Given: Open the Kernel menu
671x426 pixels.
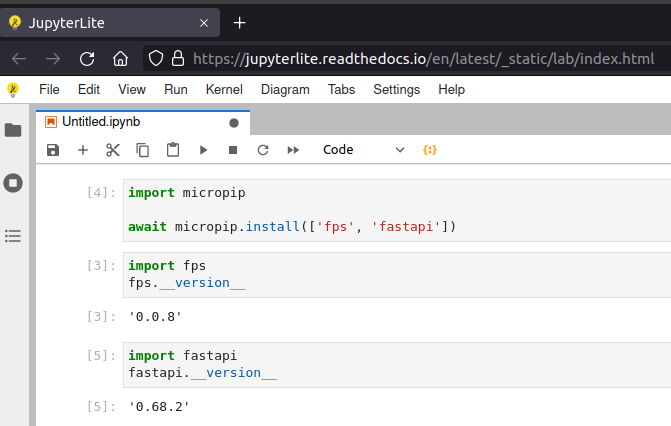Looking at the screenshot, I should click(x=224, y=89).
